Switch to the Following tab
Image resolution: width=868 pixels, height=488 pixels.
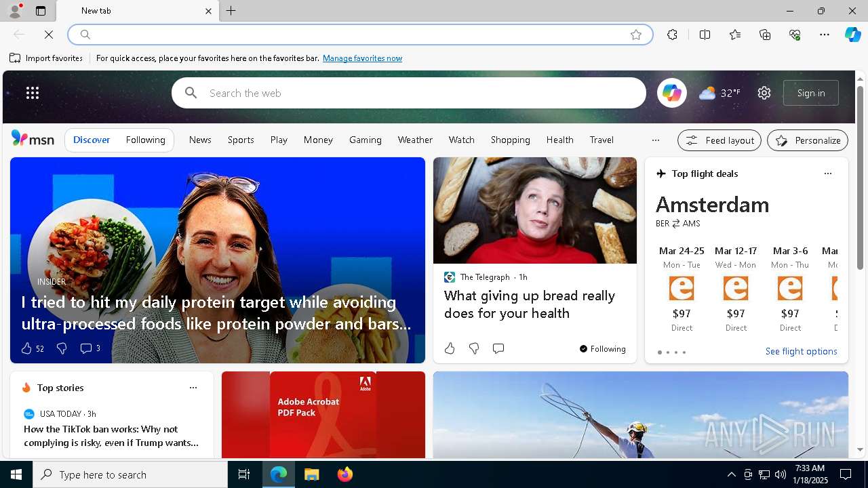[x=145, y=140]
